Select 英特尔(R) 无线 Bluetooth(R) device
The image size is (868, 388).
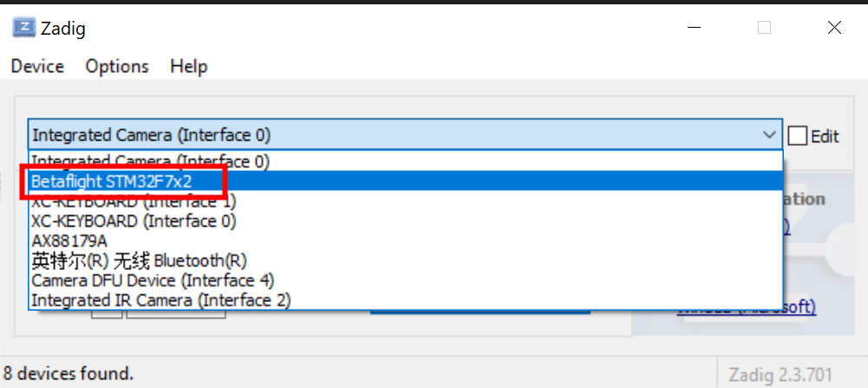405,260
